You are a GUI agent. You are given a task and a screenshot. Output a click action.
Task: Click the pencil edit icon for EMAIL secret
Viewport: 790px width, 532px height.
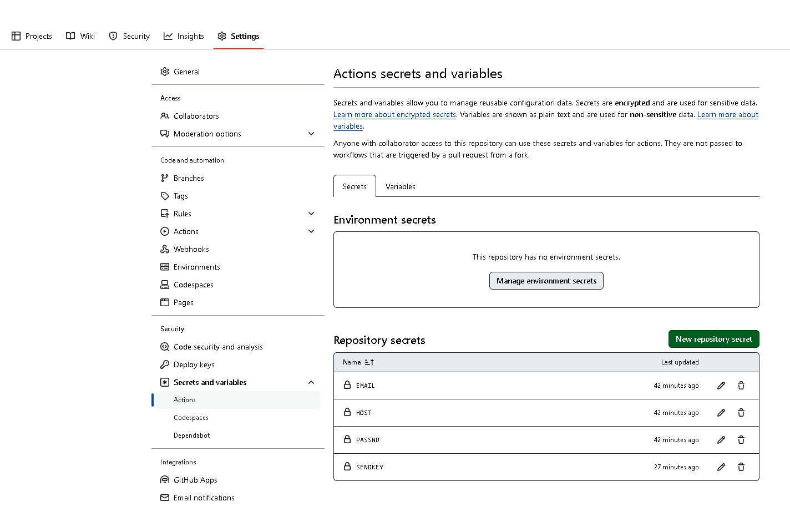[x=721, y=386]
